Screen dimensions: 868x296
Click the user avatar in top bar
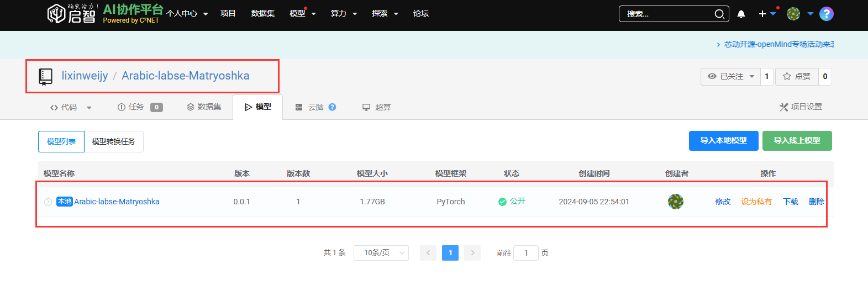click(793, 14)
